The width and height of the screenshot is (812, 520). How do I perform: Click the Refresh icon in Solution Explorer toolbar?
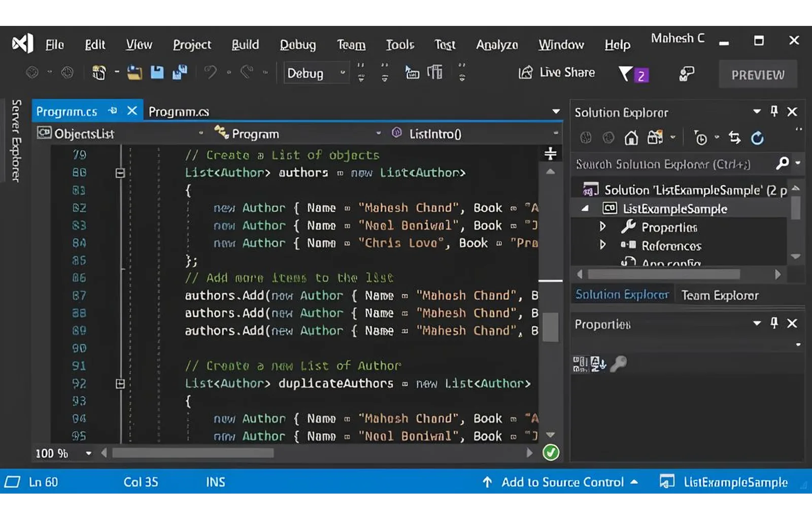point(757,138)
